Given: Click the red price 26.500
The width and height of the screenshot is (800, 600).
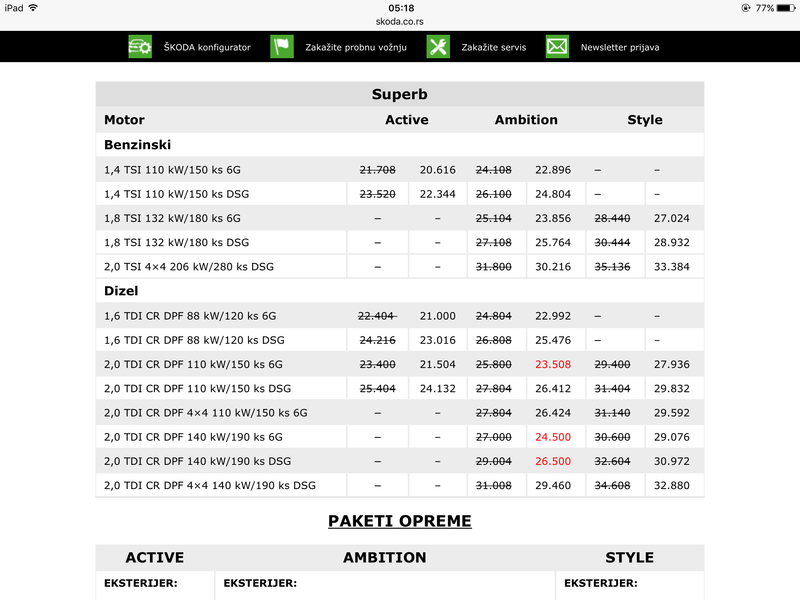Looking at the screenshot, I should pos(553,462).
